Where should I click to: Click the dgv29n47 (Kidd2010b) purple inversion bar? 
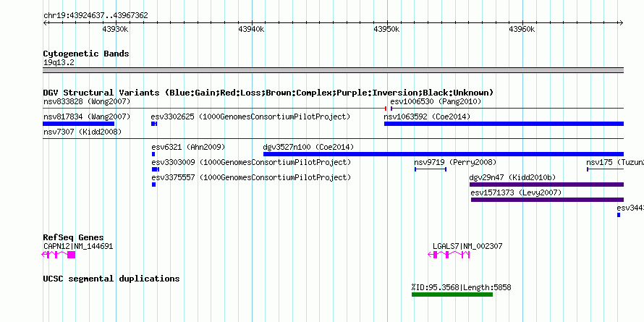pyautogui.click(x=546, y=185)
